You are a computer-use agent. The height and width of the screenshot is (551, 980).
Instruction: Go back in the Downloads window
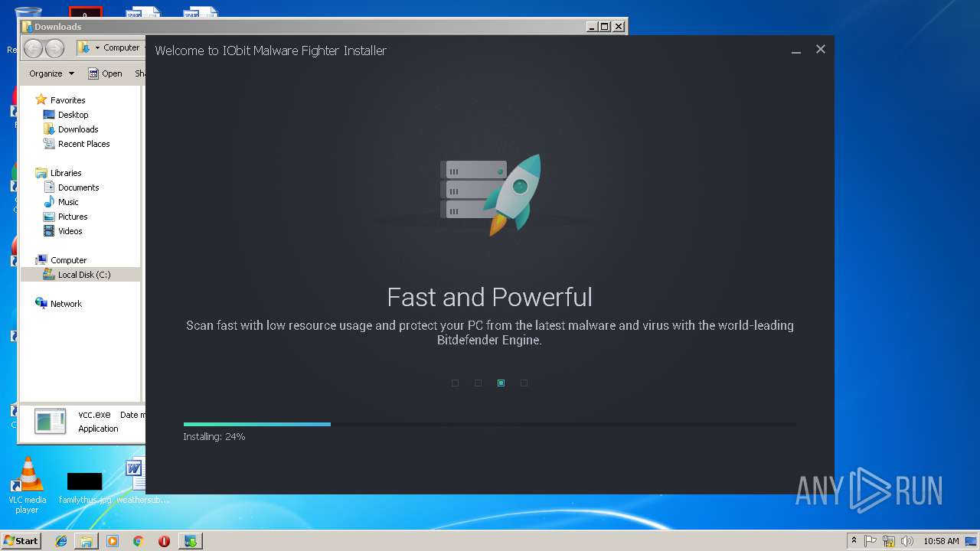(34, 48)
